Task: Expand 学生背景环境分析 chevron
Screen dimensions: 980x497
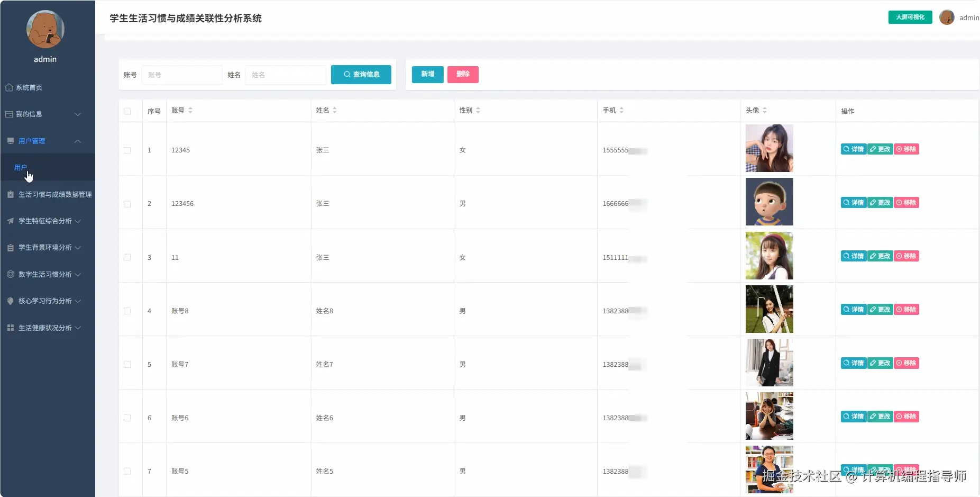Action: [78, 248]
